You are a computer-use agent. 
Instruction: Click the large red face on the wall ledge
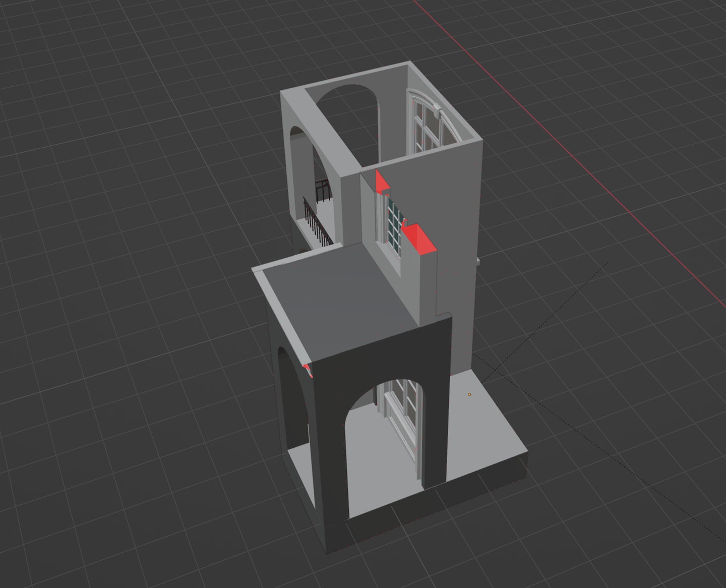tap(419, 240)
